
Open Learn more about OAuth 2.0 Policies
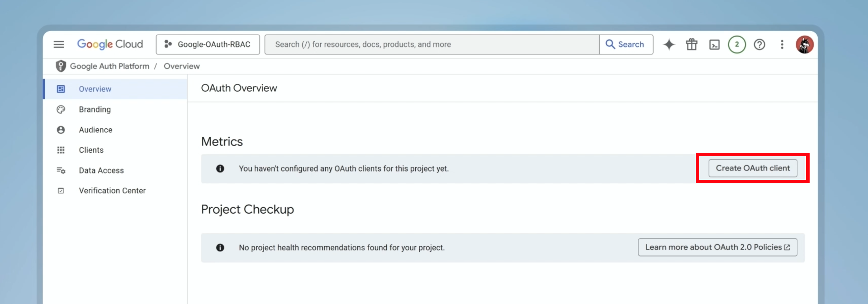(x=717, y=247)
